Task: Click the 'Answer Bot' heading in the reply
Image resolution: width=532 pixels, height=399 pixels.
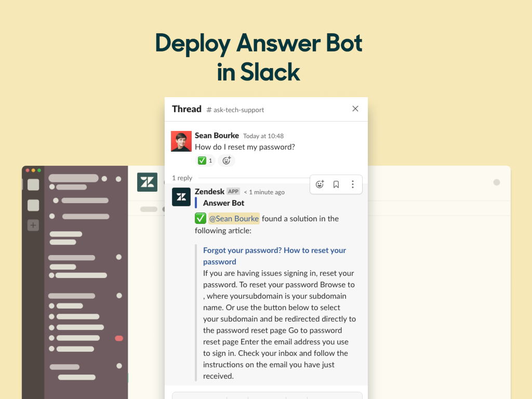Action: pos(223,203)
